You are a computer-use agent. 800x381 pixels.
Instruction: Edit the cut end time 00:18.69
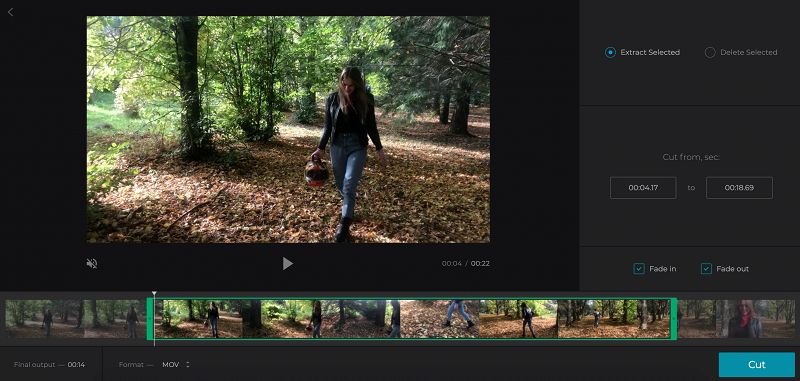pyautogui.click(x=739, y=188)
